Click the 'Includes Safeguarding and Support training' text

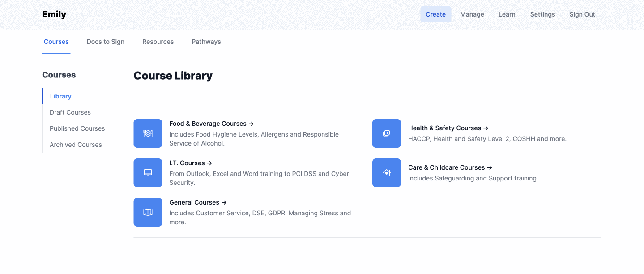pyautogui.click(x=473, y=178)
